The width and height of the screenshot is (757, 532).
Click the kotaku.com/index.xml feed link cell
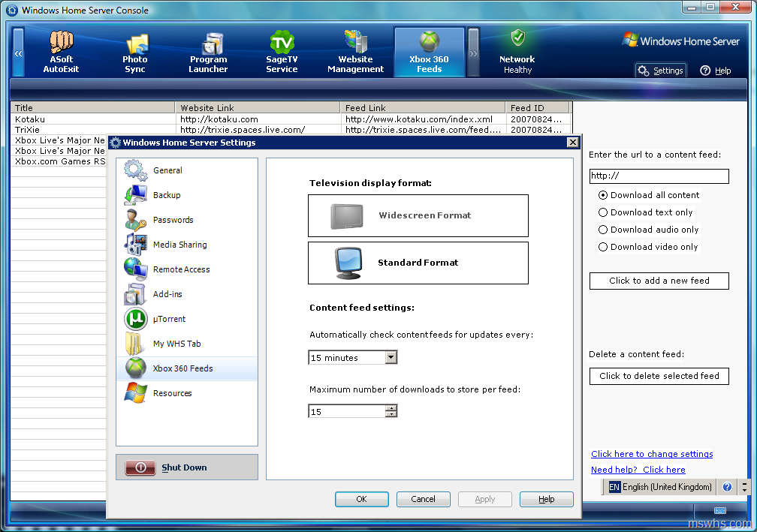pyautogui.click(x=423, y=119)
